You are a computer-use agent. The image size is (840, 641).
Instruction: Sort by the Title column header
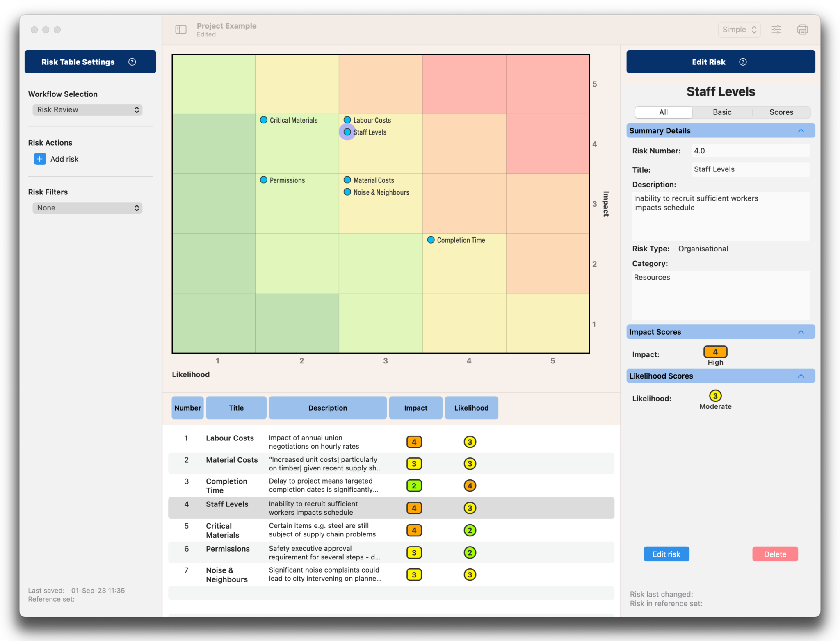pyautogui.click(x=236, y=408)
